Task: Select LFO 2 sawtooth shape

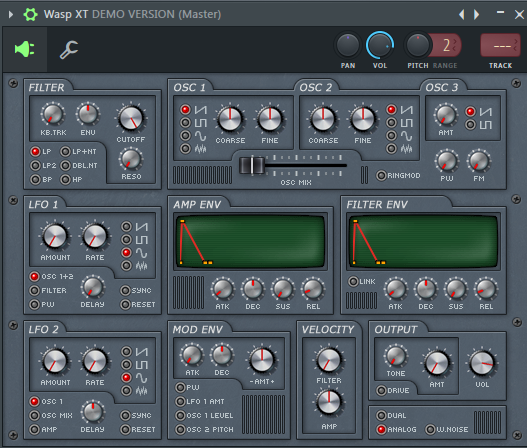Action: (x=126, y=352)
